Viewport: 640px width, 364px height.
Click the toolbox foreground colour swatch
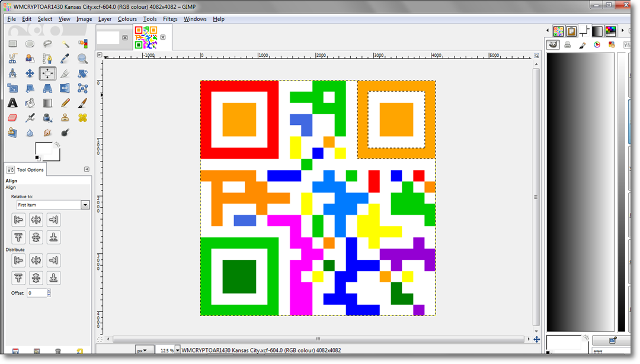(x=43, y=149)
